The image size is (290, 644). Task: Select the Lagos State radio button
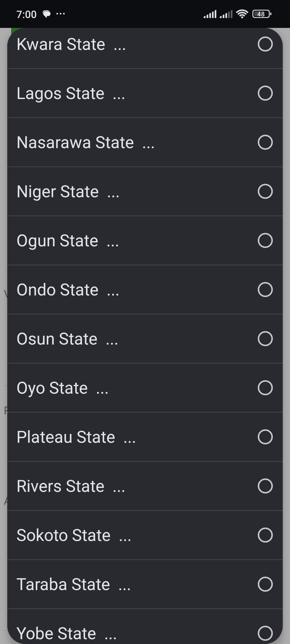click(265, 93)
